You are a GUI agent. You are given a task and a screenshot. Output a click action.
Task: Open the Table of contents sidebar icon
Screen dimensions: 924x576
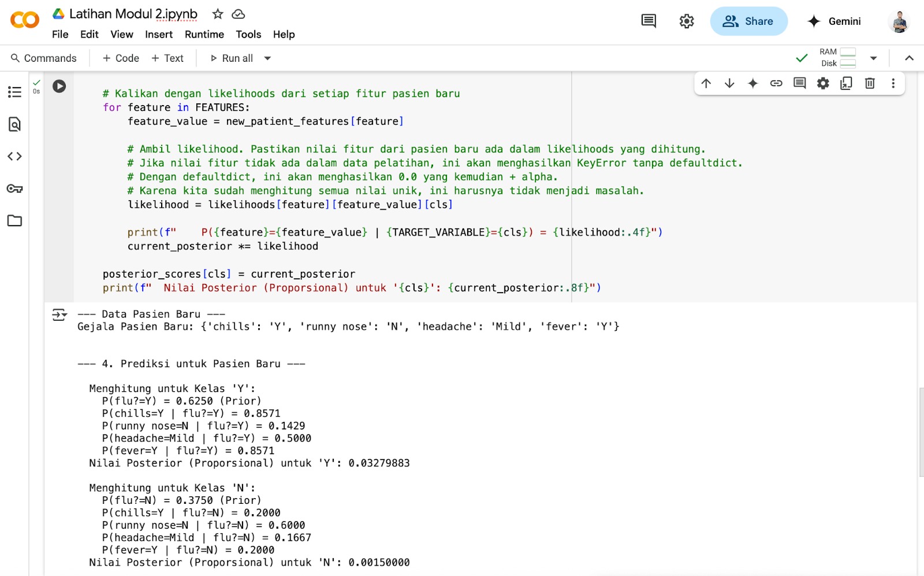tap(14, 92)
